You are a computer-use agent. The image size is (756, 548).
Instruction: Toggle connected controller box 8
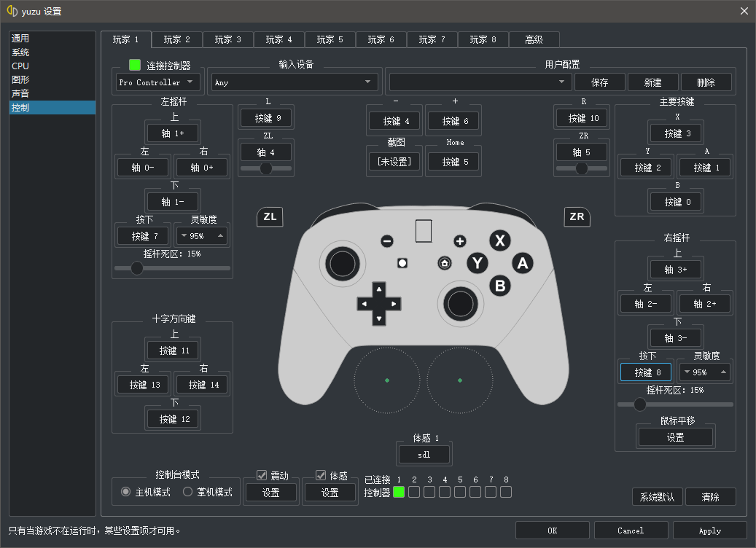coord(506,492)
